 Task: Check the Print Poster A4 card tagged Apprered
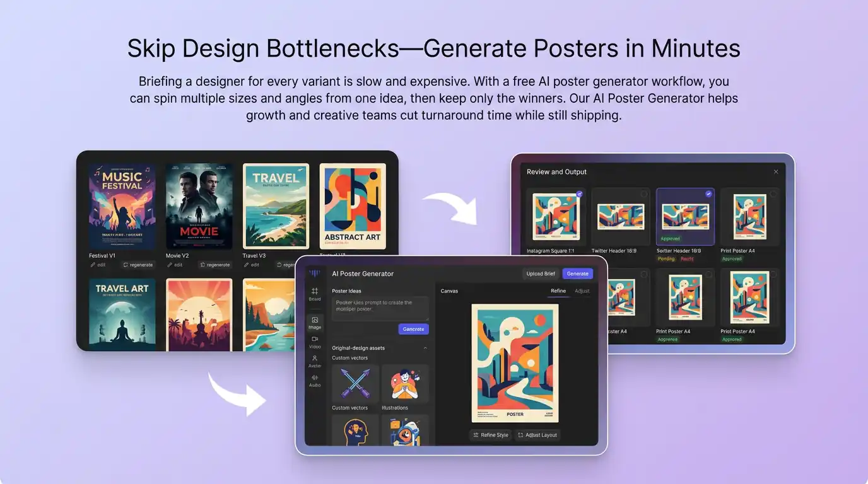(x=708, y=275)
